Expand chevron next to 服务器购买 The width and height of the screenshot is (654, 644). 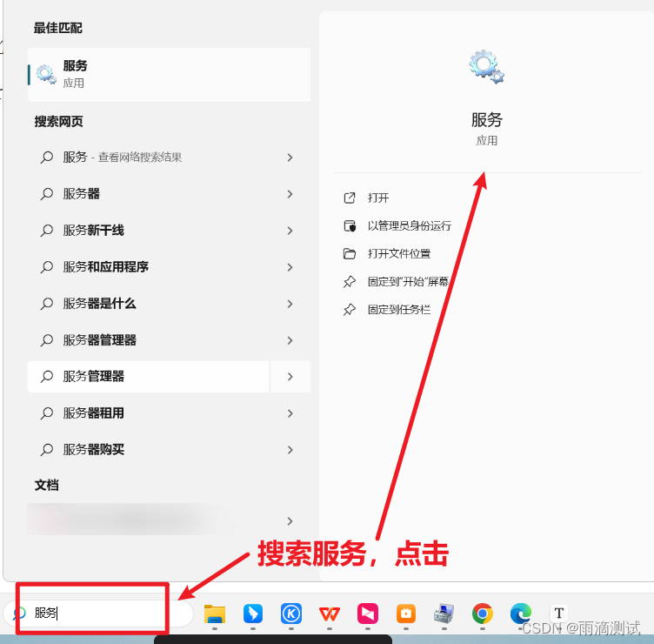(290, 450)
